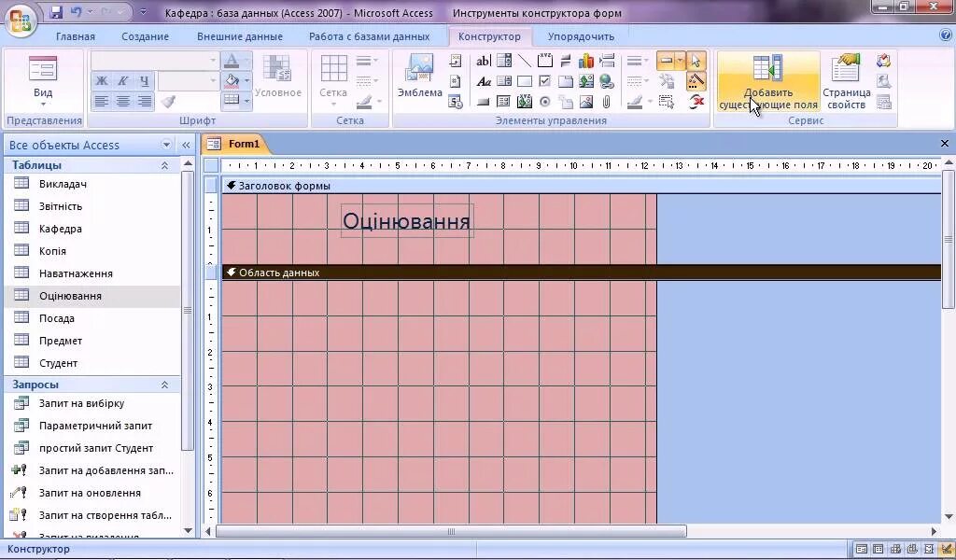The image size is (956, 560).
Task: Select the Combo Box control
Action: click(x=504, y=61)
